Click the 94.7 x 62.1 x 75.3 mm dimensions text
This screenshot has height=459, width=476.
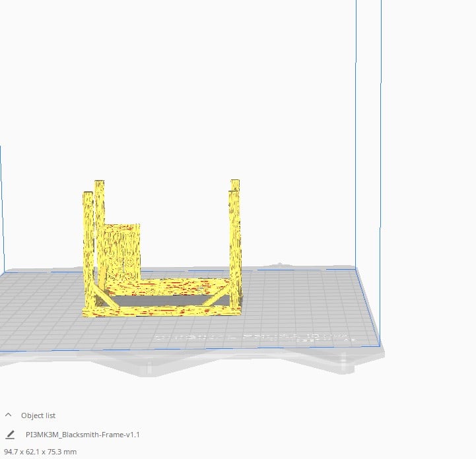click(x=40, y=452)
